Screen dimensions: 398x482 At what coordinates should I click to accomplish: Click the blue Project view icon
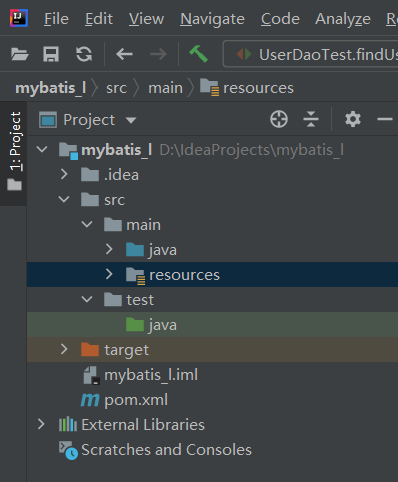coord(48,120)
